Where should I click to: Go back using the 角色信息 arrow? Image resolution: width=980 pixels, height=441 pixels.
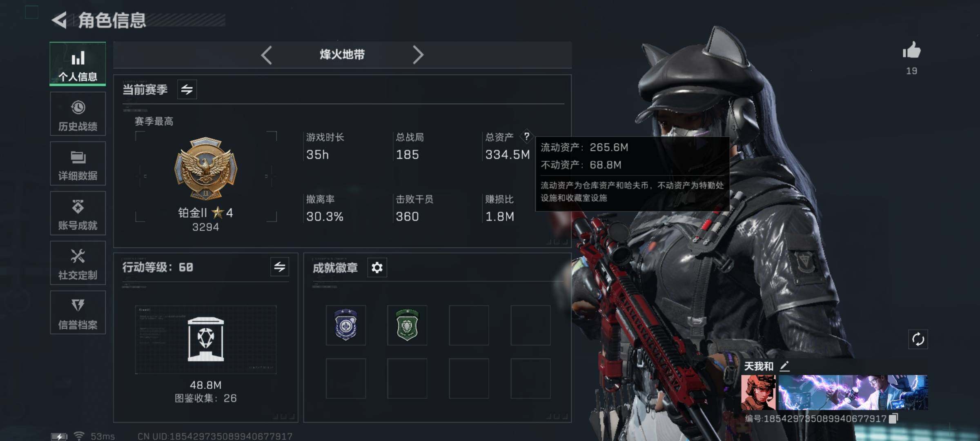59,20
